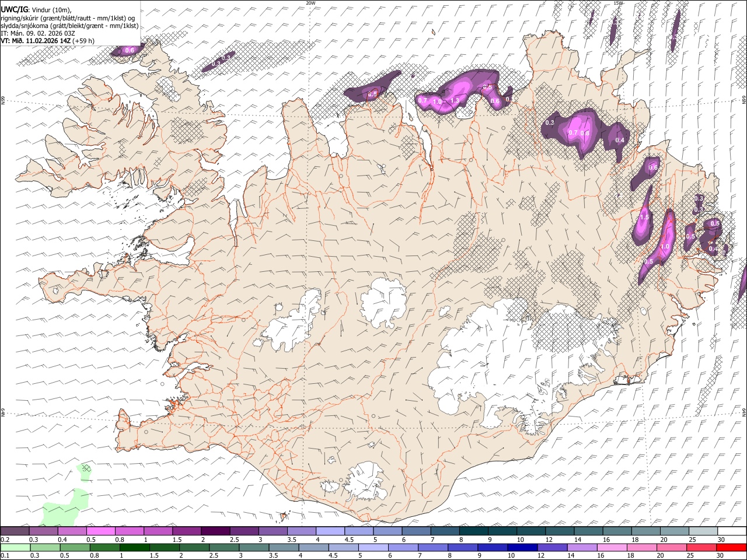747x560 pixels.
Task: Click the VT: Mið. 11.02.2026 14Z timestamp
Action: click(36, 41)
